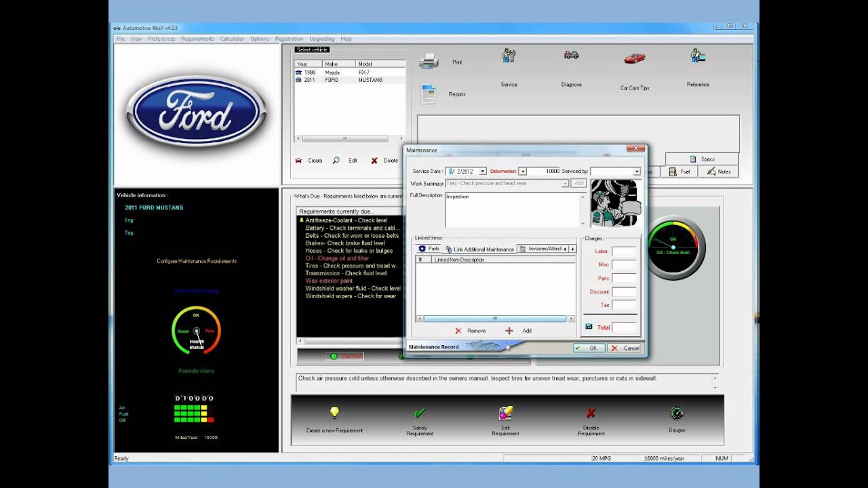Click the Discount charge field
The image size is (868, 488).
624,292
